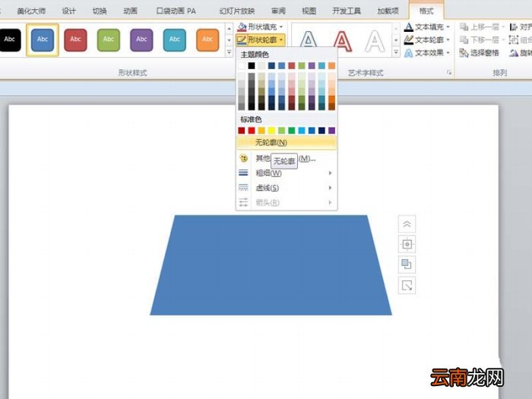The height and width of the screenshot is (399, 532).
Task: Open the 幻灯片放映 tab
Action: [x=237, y=11]
